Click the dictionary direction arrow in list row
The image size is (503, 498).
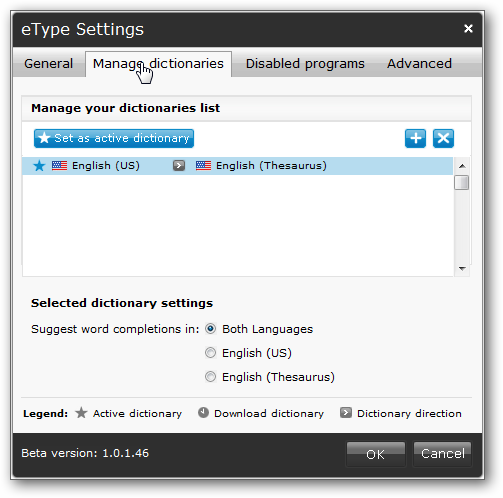pos(179,166)
